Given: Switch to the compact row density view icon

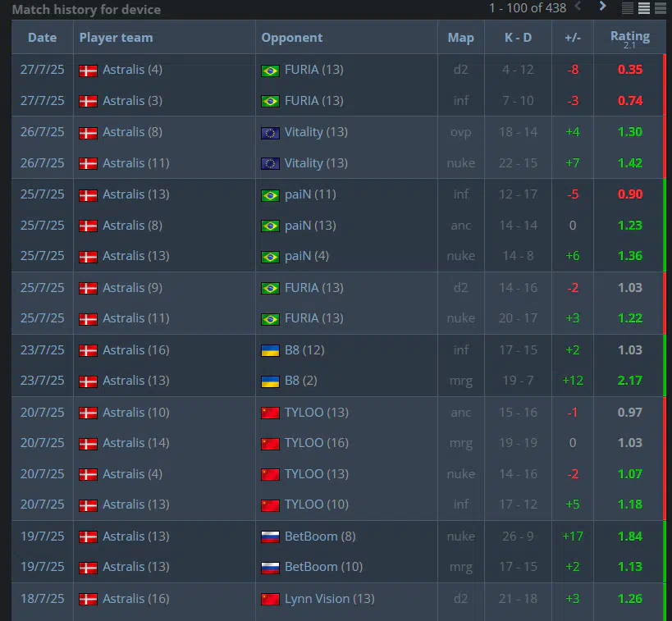Looking at the screenshot, I should click(x=628, y=7).
